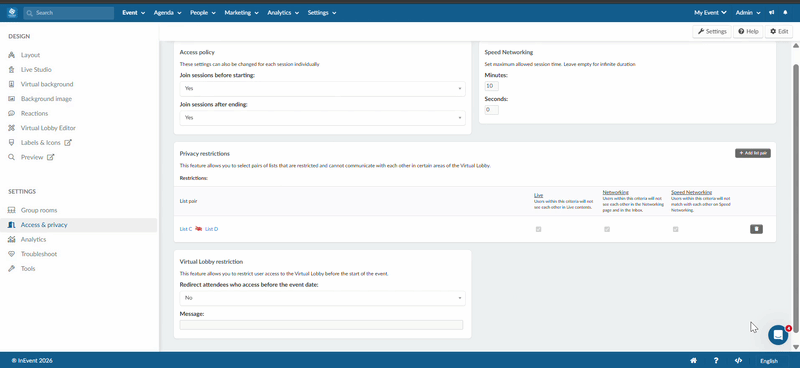Open Troubleshoot in sidebar
Screen dimensions: 800x368
[x=39, y=254]
